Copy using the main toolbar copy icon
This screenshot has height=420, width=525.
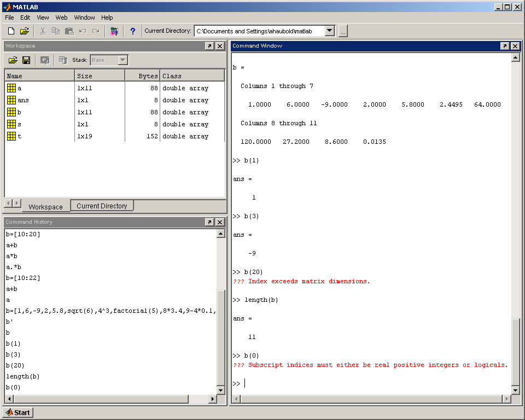coord(56,31)
